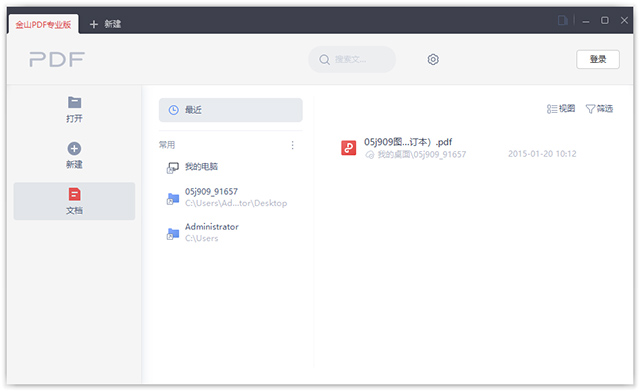
Task: Click the search magnifier icon
Action: 324,60
